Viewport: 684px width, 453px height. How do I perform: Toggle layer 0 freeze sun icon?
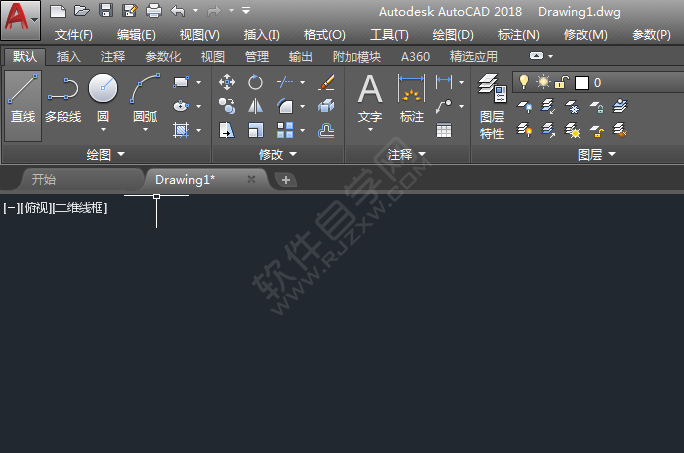pyautogui.click(x=543, y=82)
